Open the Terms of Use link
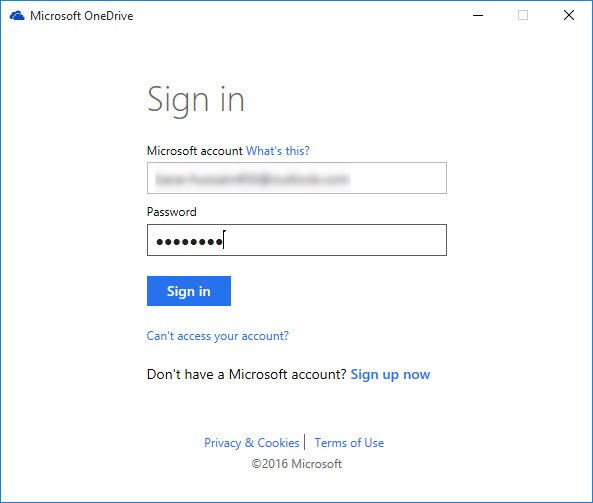The height and width of the screenshot is (503, 593). pyautogui.click(x=349, y=442)
